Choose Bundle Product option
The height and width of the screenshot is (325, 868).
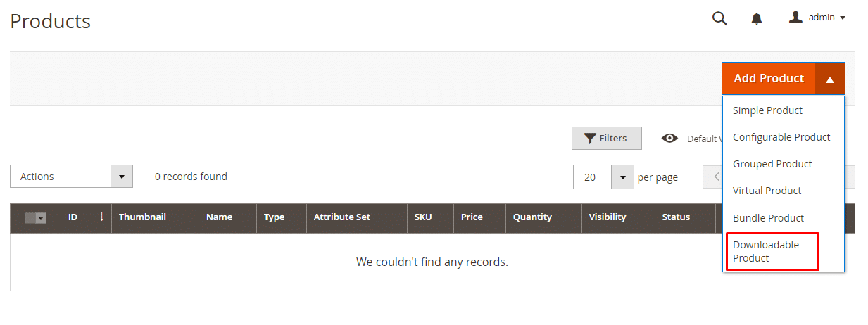coord(768,218)
